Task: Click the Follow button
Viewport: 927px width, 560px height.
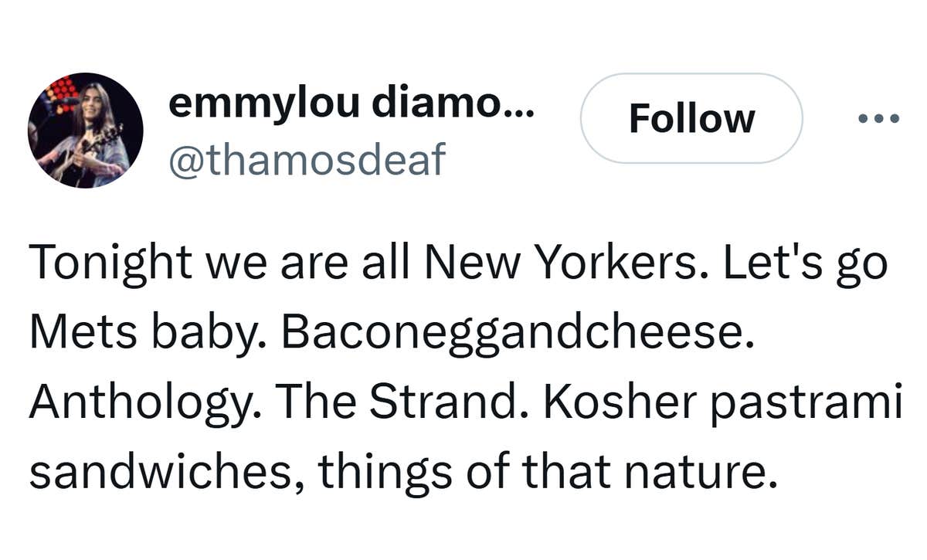Action: pos(691,118)
